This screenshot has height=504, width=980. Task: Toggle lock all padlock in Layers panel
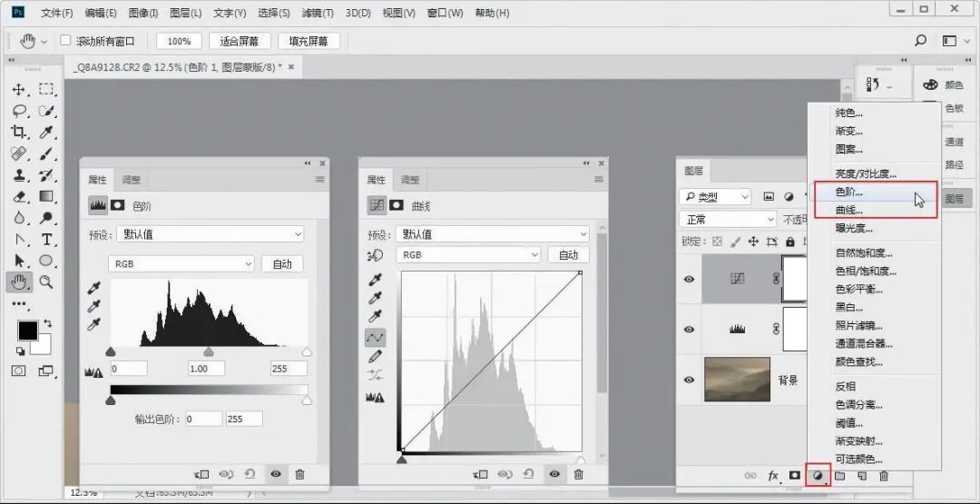790,242
